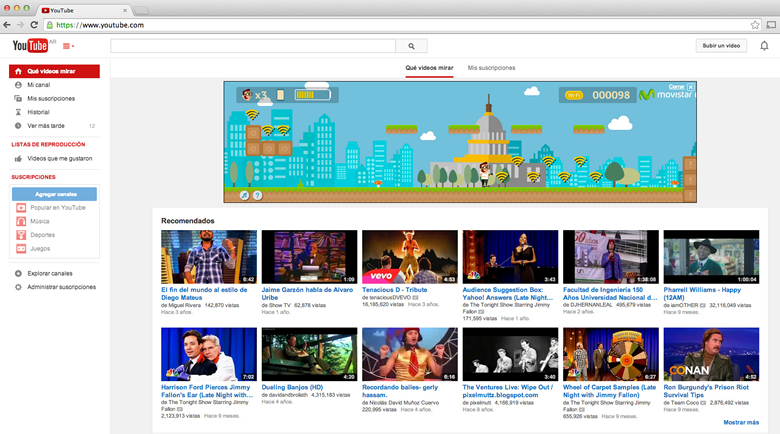This screenshot has height=434, width=780.
Task: Click channel name Team Coco
Action: (x=684, y=403)
